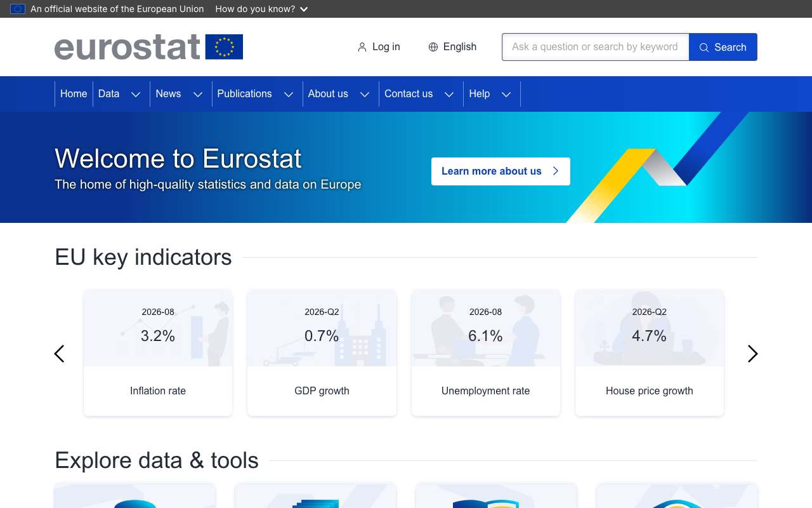812x508 pixels.
Task: Expand the About us menu chevron
Action: click(365, 95)
